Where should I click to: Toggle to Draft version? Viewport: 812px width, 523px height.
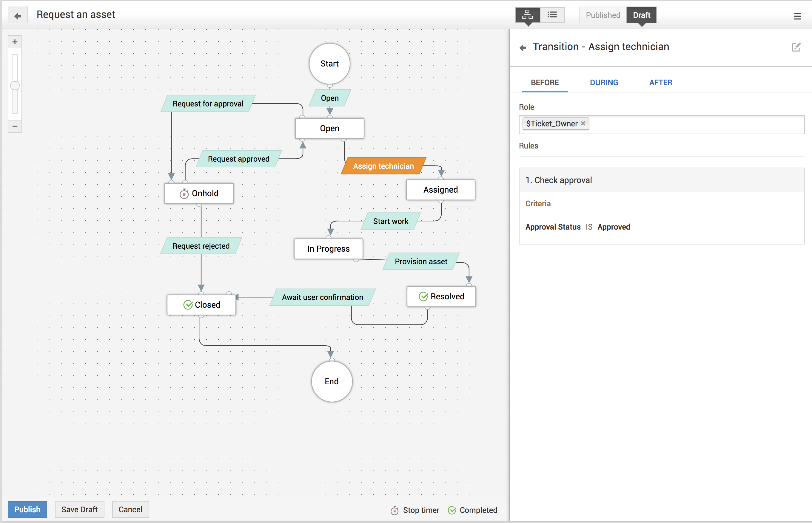pos(641,15)
